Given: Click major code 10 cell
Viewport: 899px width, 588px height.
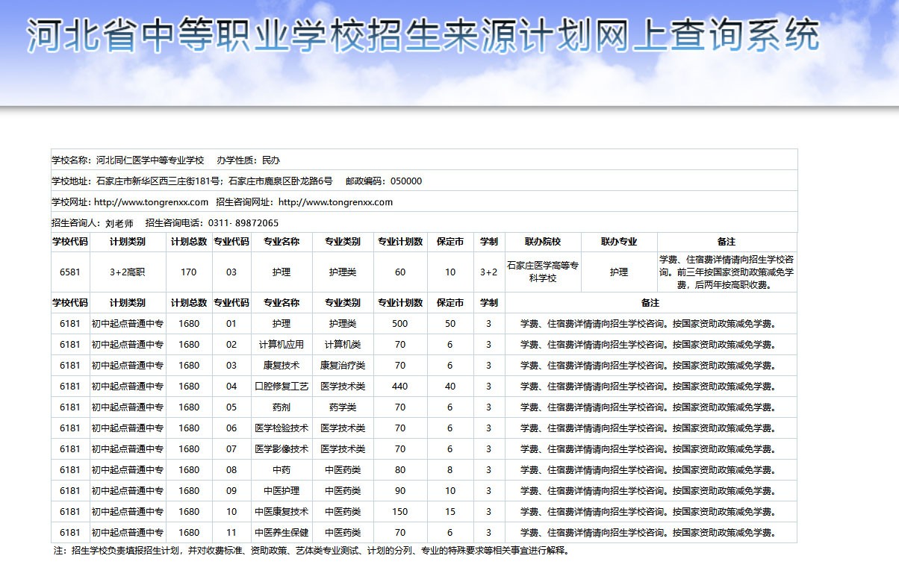Looking at the screenshot, I should click(231, 512).
